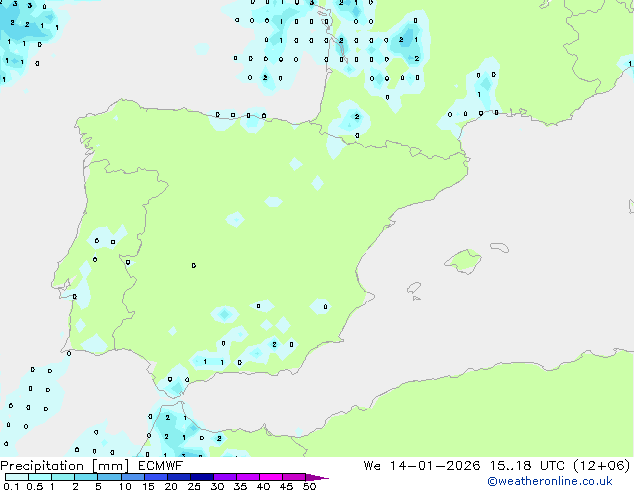Click the Ibiza island outline

click(x=414, y=288)
